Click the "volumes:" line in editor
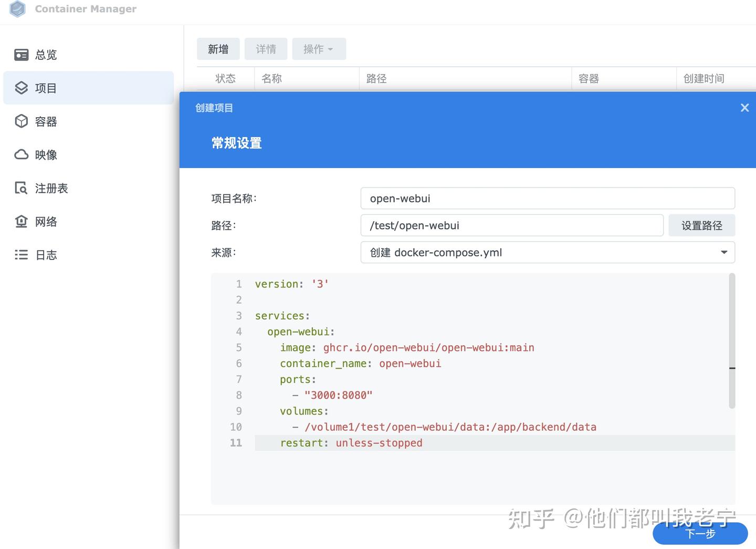 pos(304,411)
